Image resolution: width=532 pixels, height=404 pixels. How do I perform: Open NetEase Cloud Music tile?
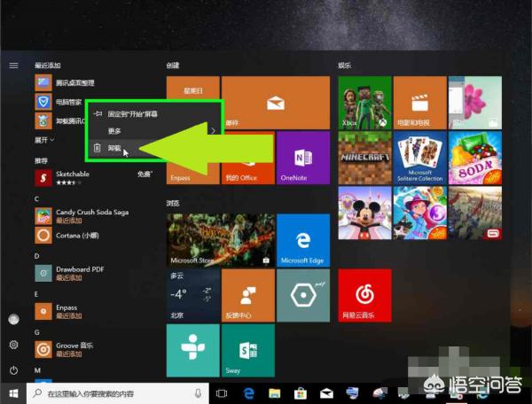pos(364,294)
